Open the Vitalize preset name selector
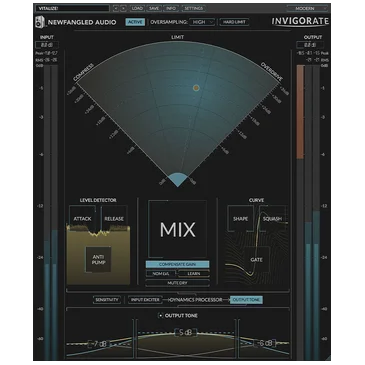This screenshot has width=365, height=365. click(73, 8)
